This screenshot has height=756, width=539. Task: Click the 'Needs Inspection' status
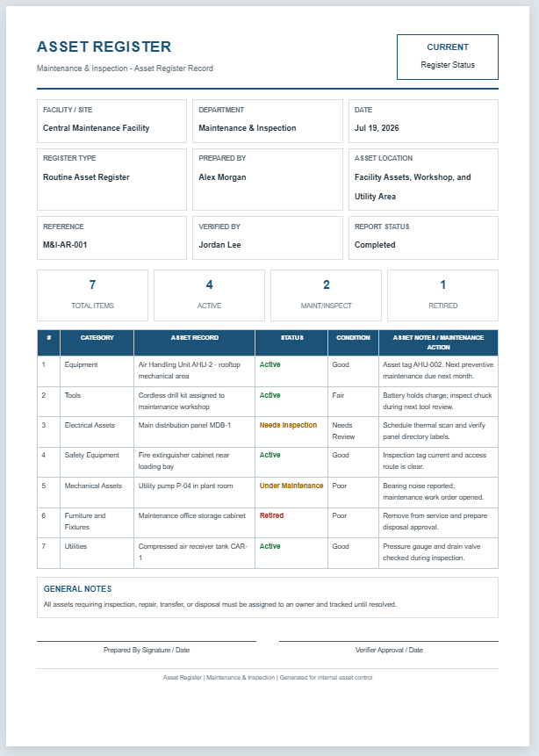[x=288, y=425]
